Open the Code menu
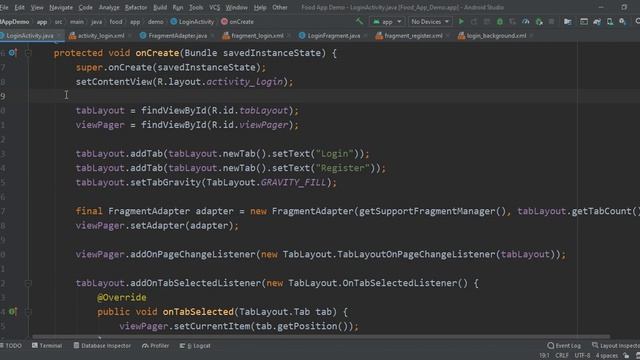The image size is (640, 360). pyautogui.click(x=85, y=7)
